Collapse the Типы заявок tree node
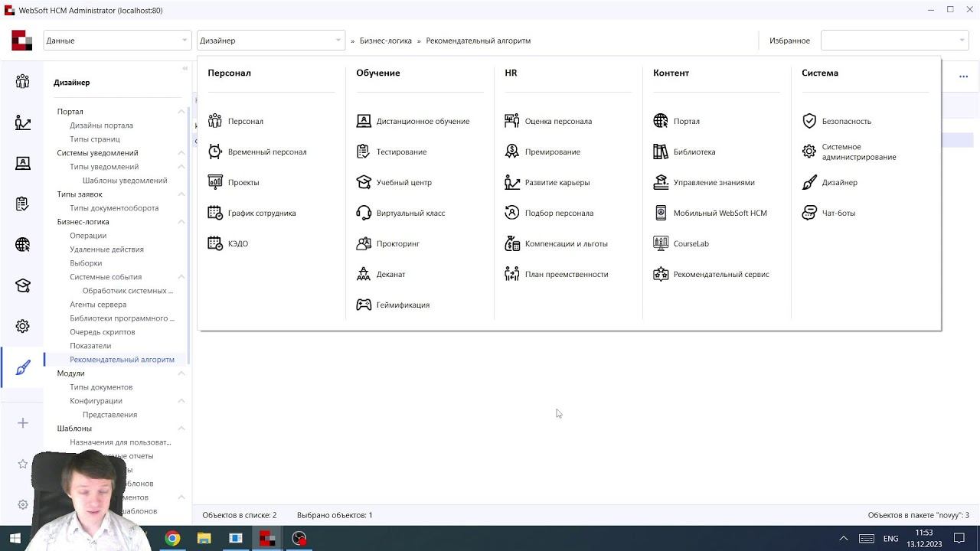This screenshot has height=551, width=980. pyautogui.click(x=181, y=194)
